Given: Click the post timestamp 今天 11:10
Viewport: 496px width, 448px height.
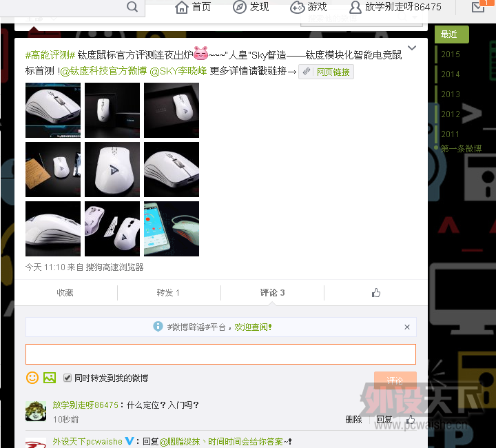Looking at the screenshot, I should 45,267.
